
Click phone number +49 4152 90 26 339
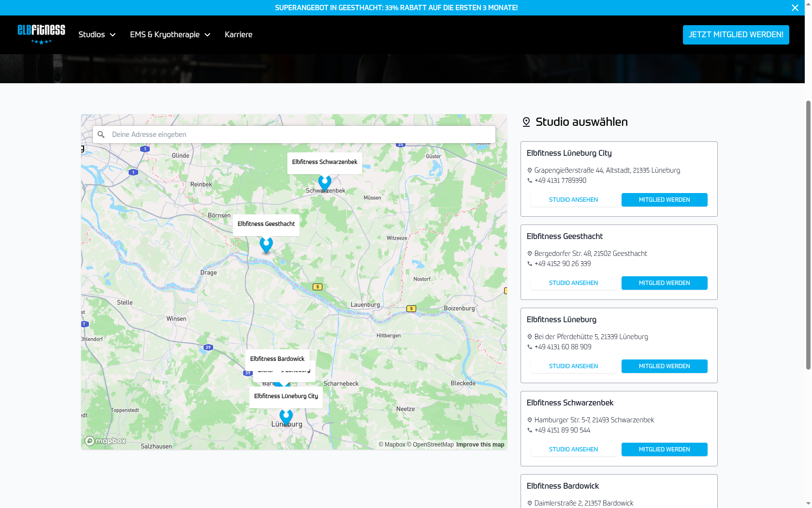(x=563, y=264)
